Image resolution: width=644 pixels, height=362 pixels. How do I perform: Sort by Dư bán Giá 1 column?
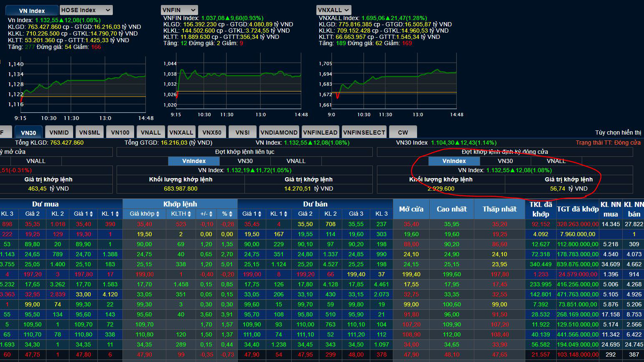[x=260, y=214]
